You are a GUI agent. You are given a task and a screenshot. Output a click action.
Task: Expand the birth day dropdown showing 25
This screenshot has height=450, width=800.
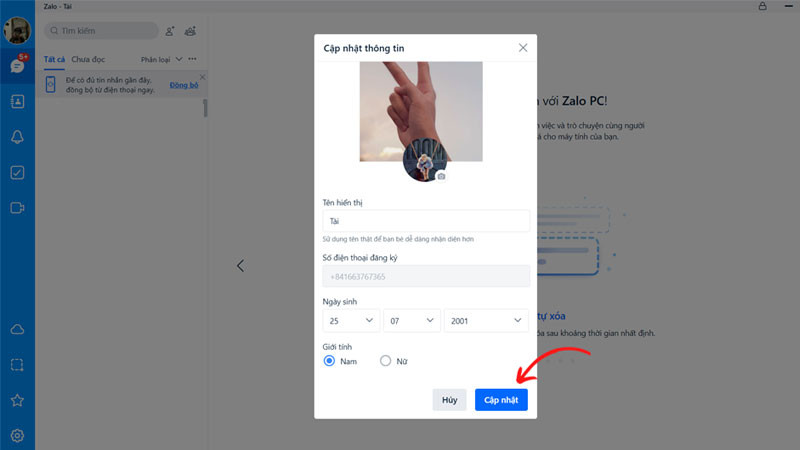point(351,321)
